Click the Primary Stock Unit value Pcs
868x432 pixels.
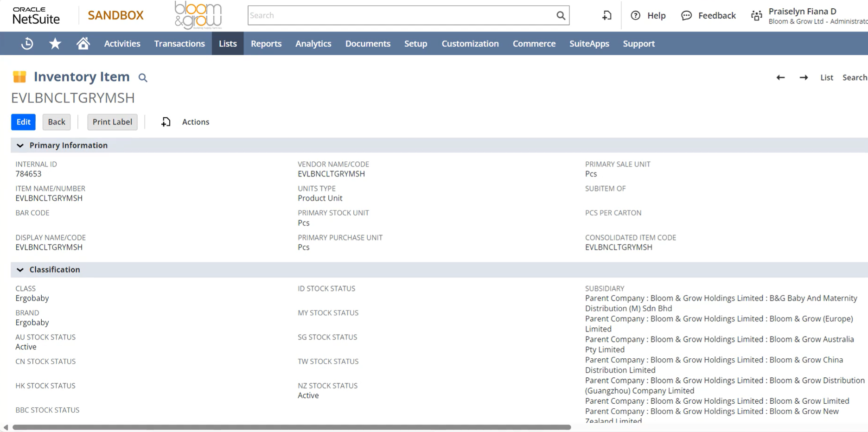pos(304,223)
